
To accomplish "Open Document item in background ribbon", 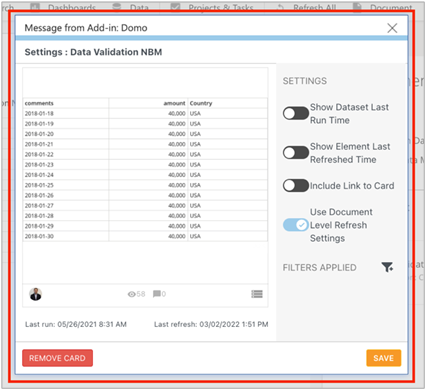I will [382, 7].
